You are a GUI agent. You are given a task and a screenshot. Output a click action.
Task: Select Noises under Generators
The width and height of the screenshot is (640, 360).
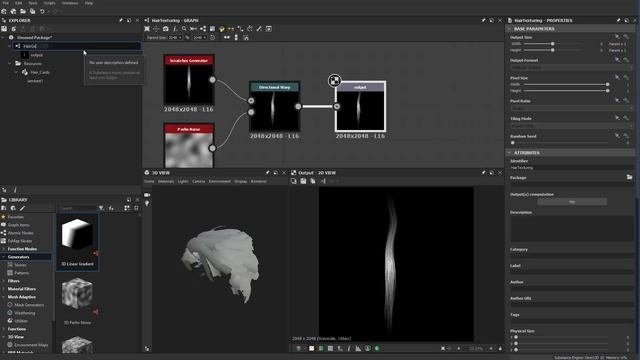pos(20,265)
